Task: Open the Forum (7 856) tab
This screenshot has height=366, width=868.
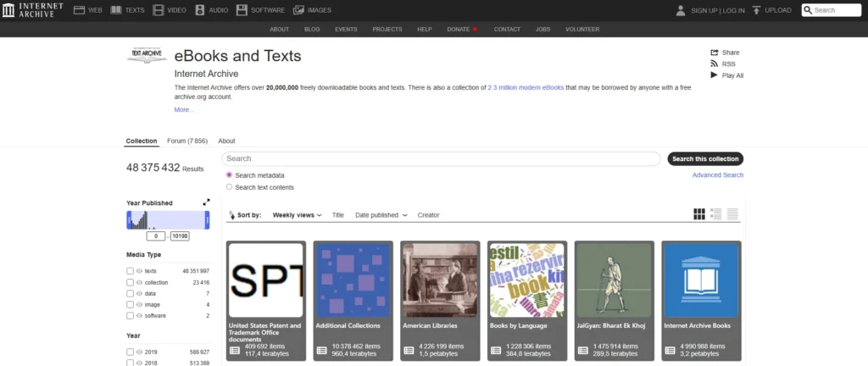Action: [187, 141]
